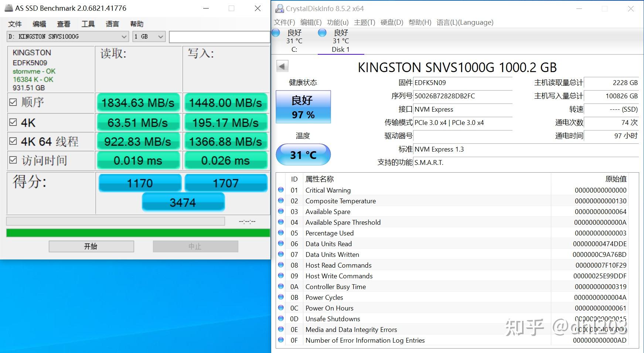The width and height of the screenshot is (644, 353).
Task: Open CrystalDiskInfo 功能(u) menu
Action: click(338, 22)
